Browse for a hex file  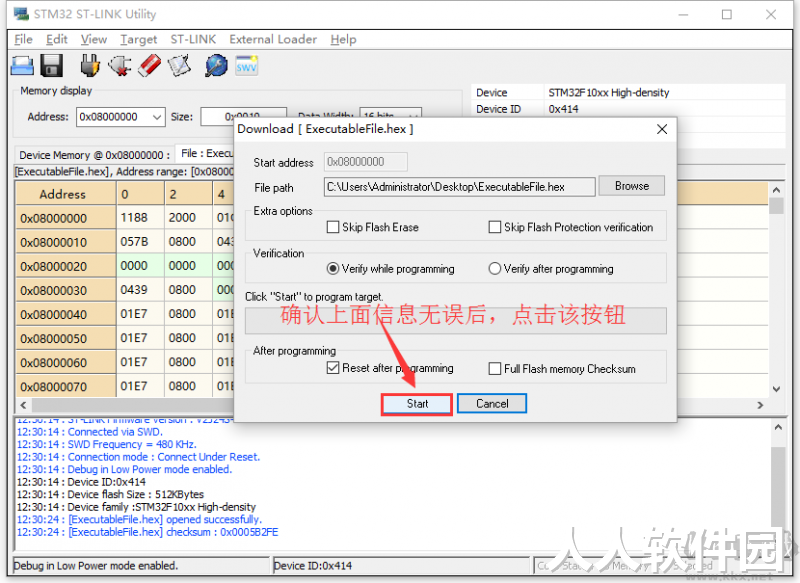tap(632, 186)
